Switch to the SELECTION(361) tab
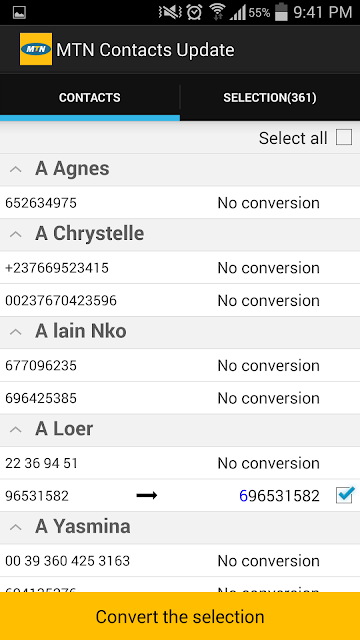The image size is (360, 640). 270,97
